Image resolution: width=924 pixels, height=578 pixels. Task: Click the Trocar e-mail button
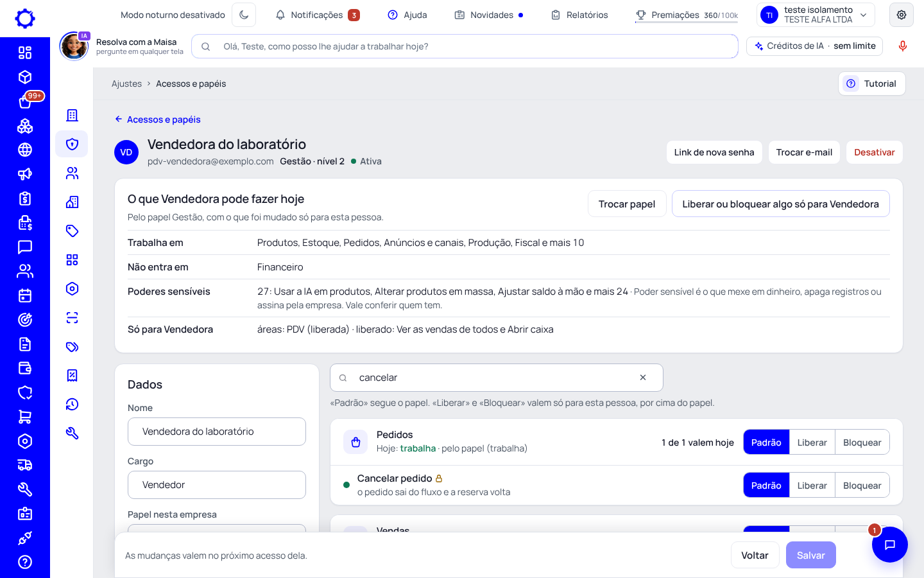(x=804, y=152)
